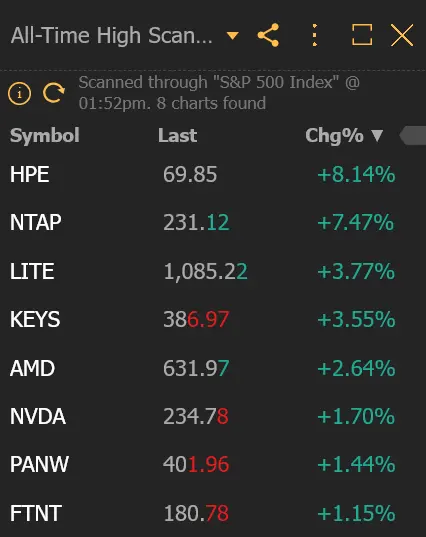Click the scan information icon
Image resolution: width=426 pixels, height=537 pixels.
pos(20,93)
